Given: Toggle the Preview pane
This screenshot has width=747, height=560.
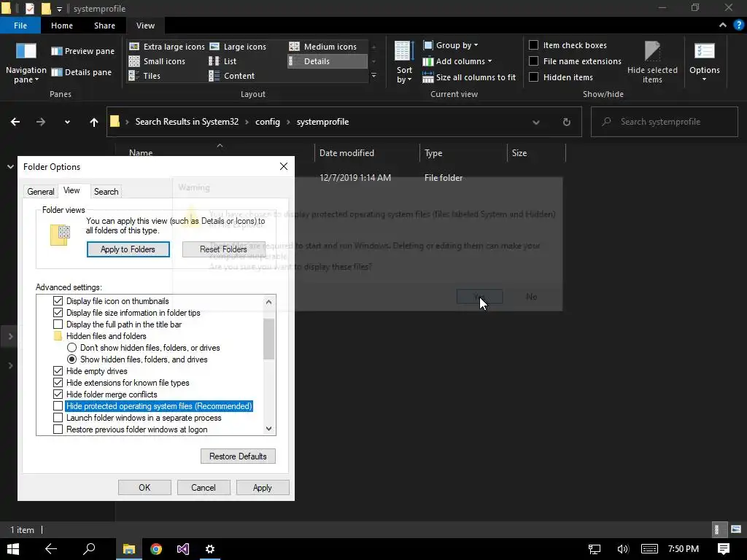Looking at the screenshot, I should [x=83, y=51].
